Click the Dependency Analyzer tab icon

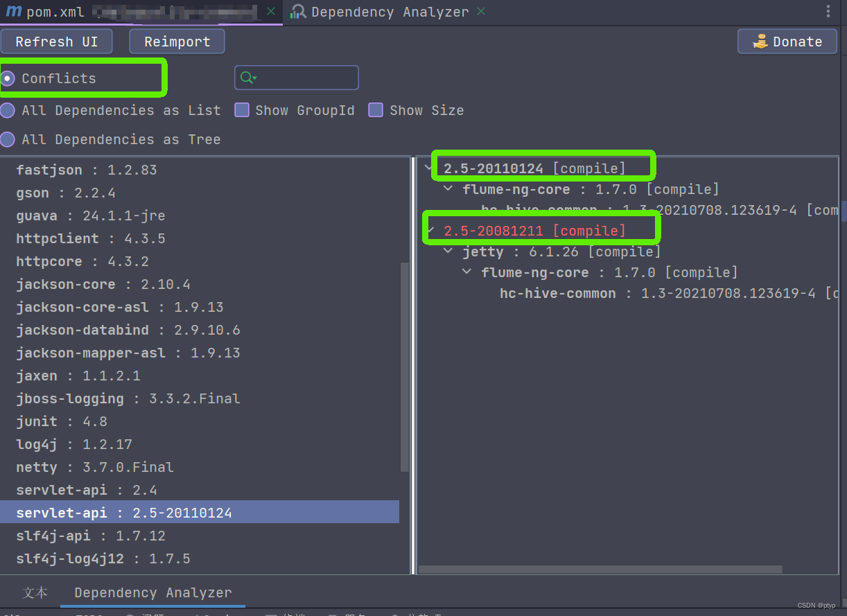tap(298, 12)
